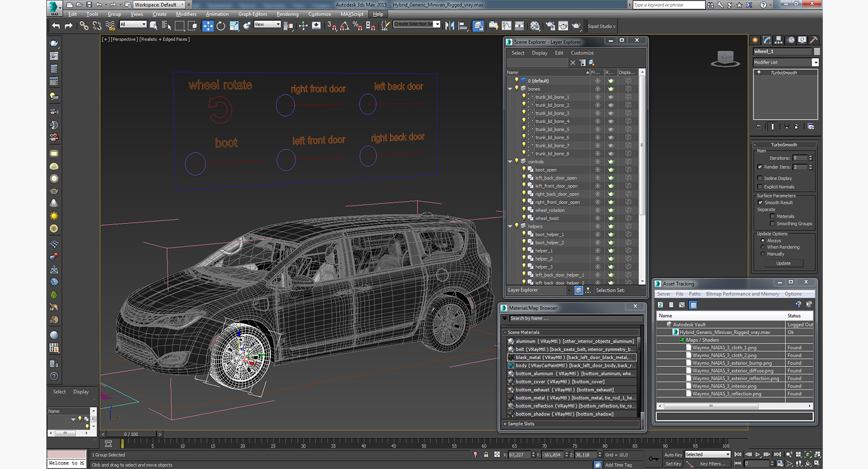Activate the Unlink Selection tool
Image resolution: width=868 pixels, height=469 pixels.
click(97, 26)
